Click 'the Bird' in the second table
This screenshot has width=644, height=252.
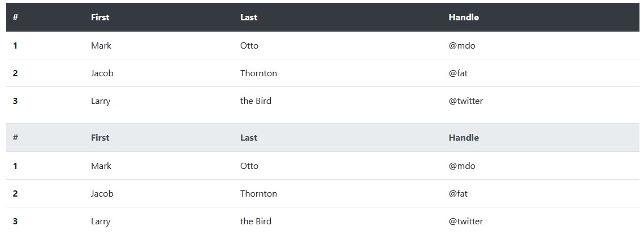pyautogui.click(x=256, y=221)
